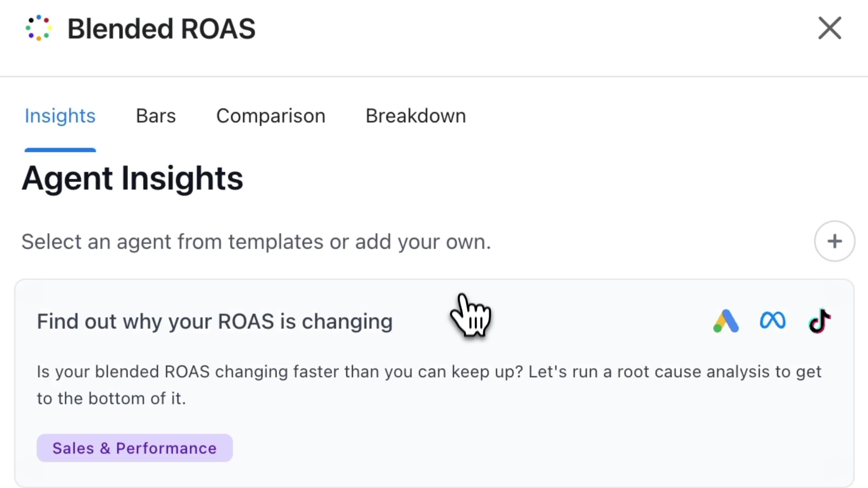Click the colorful dotted circle logo

pyautogui.click(x=39, y=28)
